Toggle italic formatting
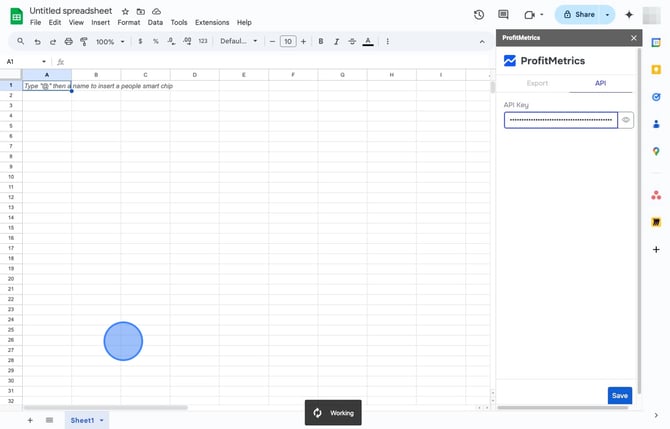The image size is (670, 429). 336,41
